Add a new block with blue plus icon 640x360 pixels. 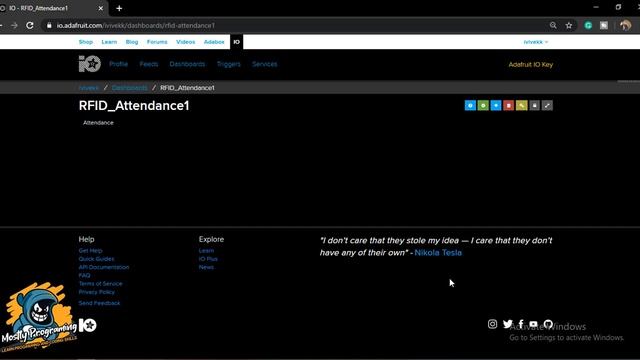click(x=496, y=106)
